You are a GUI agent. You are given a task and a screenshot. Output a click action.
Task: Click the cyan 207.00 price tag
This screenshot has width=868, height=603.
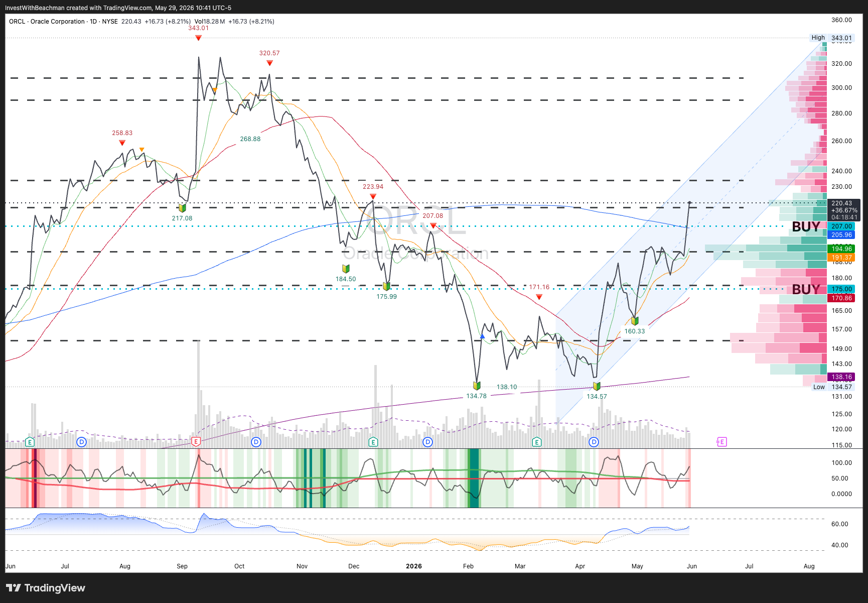[x=841, y=226]
